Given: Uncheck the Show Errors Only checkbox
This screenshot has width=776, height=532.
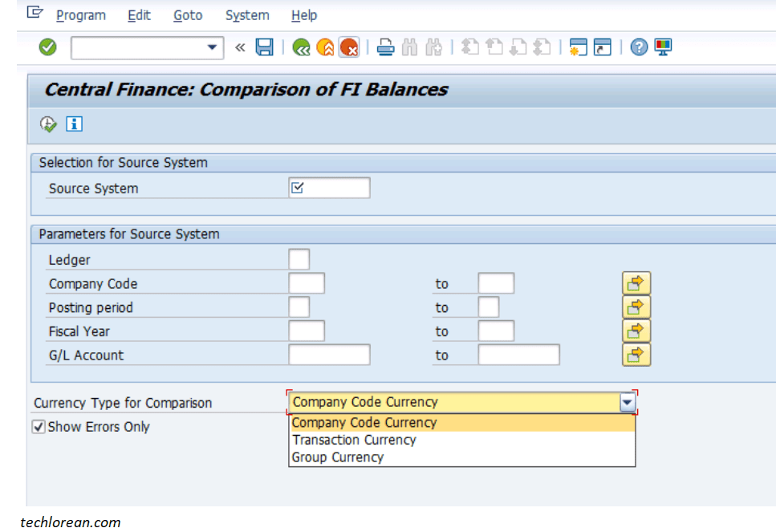Looking at the screenshot, I should 39,427.
